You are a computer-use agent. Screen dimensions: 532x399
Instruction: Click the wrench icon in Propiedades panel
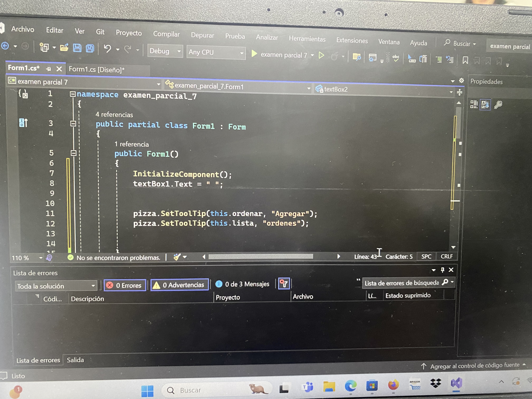[x=498, y=105]
